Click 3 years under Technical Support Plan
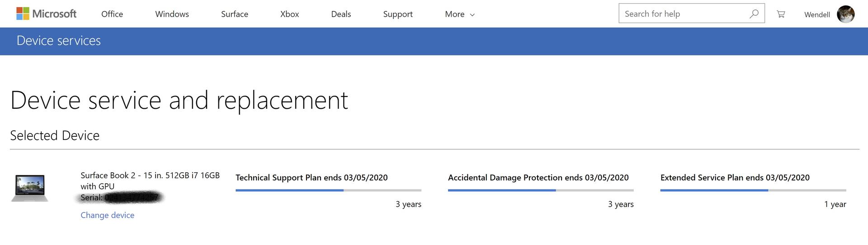This screenshot has height=245, width=868. point(408,204)
